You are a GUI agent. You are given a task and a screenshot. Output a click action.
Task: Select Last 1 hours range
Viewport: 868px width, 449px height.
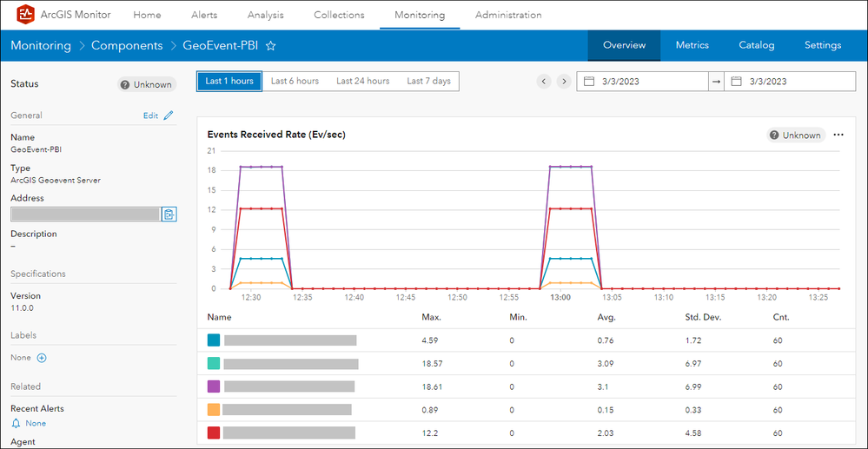(229, 81)
